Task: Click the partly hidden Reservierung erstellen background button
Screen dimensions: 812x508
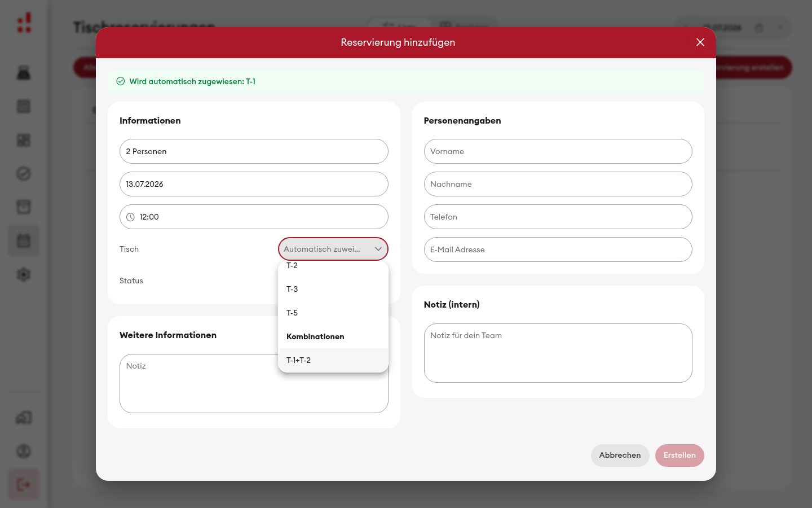Action: point(754,67)
